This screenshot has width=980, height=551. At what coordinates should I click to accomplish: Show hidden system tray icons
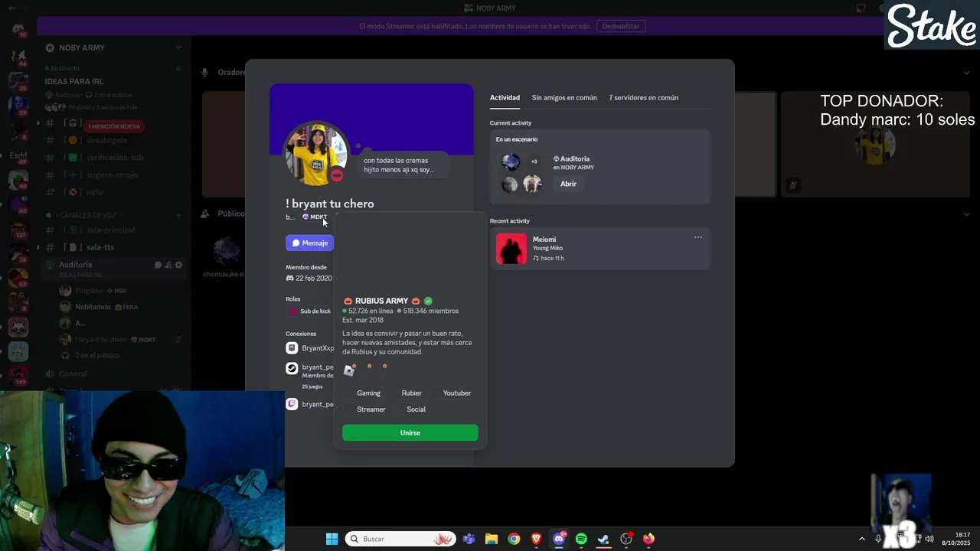click(862, 539)
